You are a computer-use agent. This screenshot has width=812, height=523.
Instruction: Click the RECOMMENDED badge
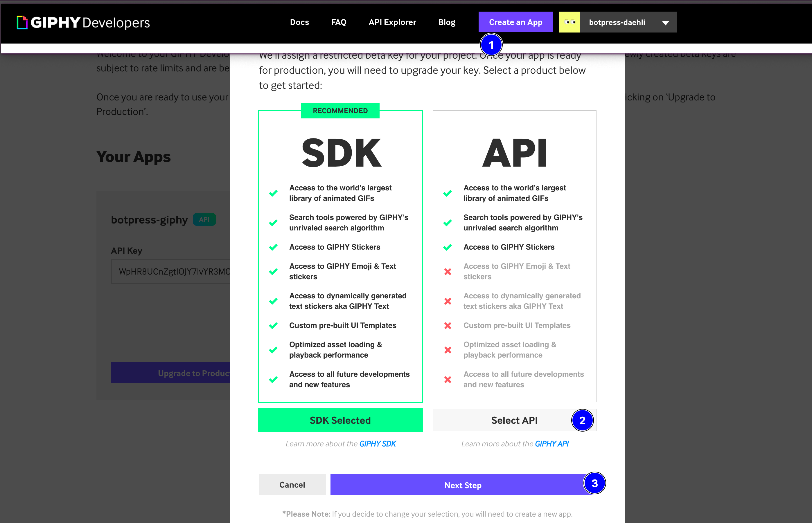coord(340,111)
